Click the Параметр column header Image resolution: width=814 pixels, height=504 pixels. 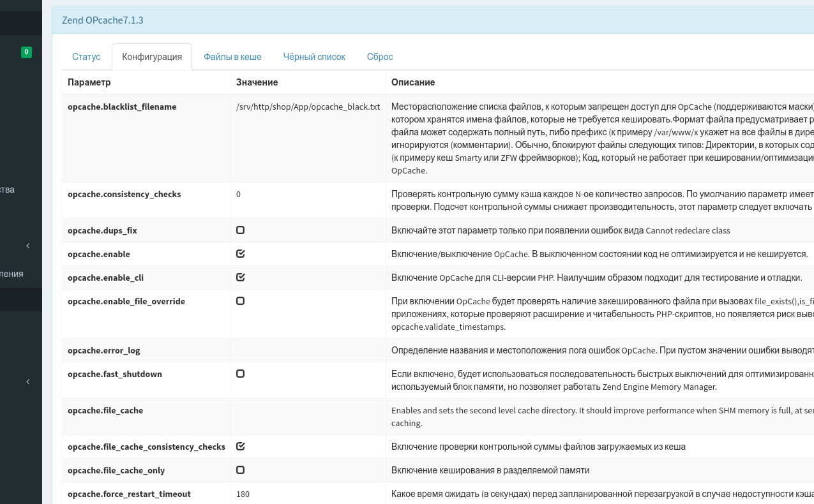click(x=89, y=82)
